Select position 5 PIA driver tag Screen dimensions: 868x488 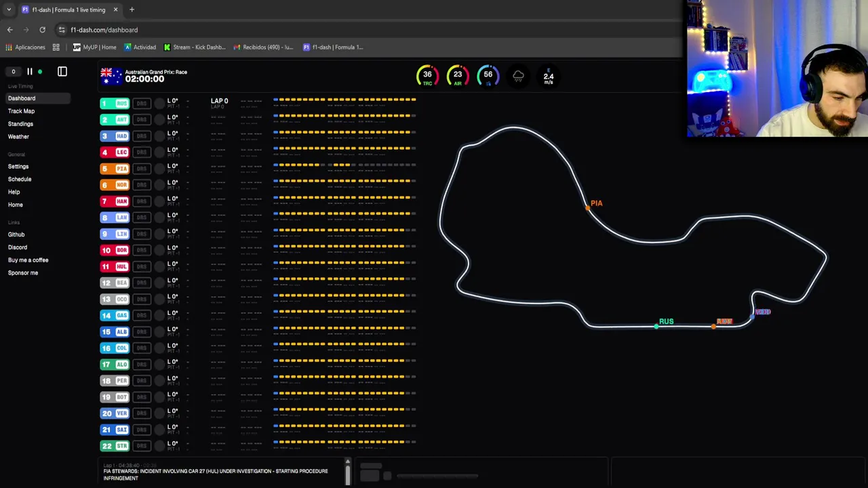[x=115, y=169]
